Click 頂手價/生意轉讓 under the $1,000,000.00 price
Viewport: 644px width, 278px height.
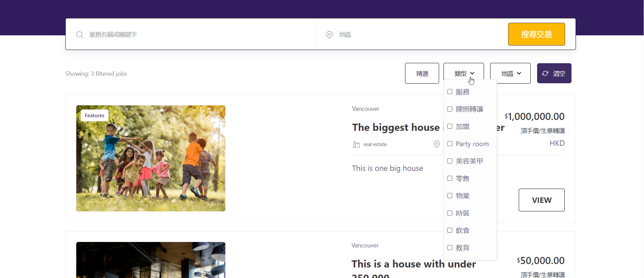[543, 131]
